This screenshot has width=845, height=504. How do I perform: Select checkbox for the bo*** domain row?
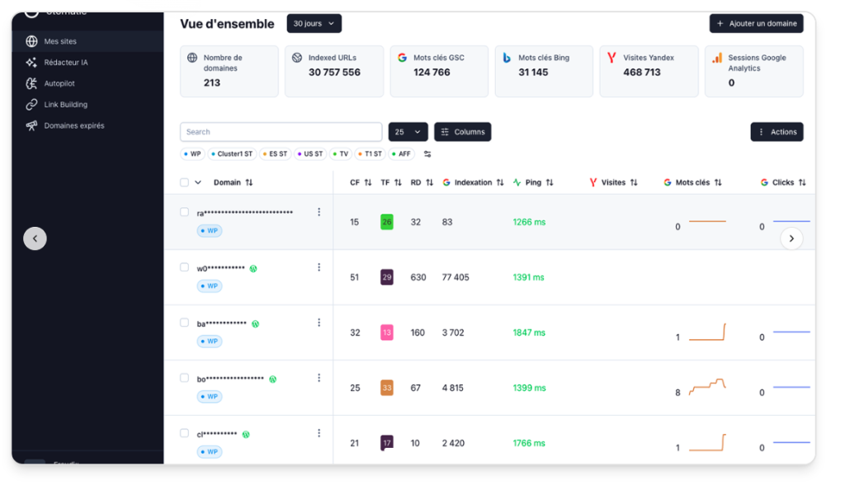pos(184,378)
